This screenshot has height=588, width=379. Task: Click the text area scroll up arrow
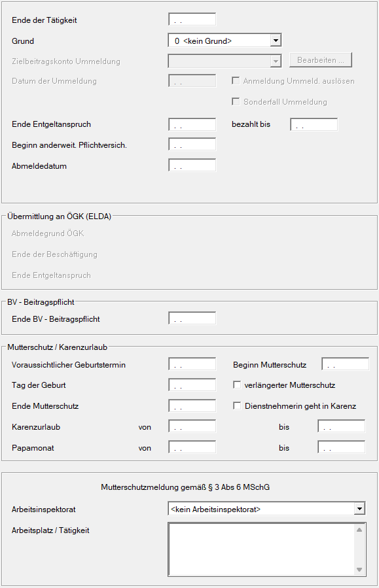pos(359,530)
